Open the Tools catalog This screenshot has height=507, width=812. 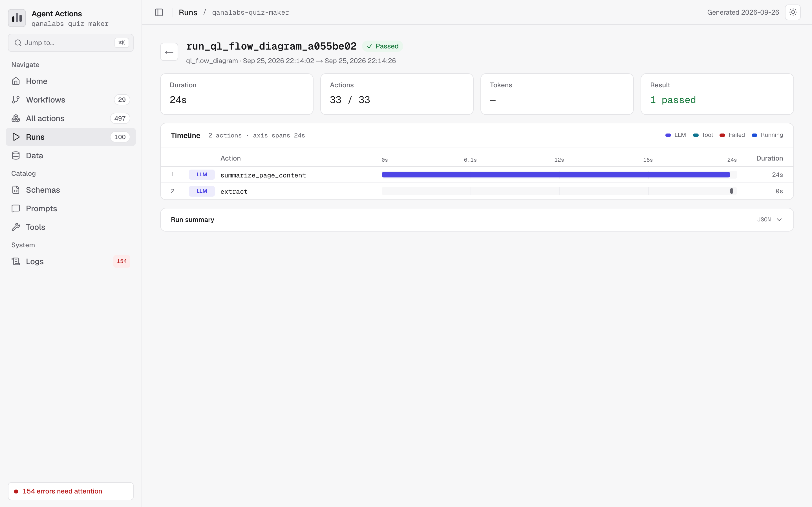pyautogui.click(x=71, y=227)
